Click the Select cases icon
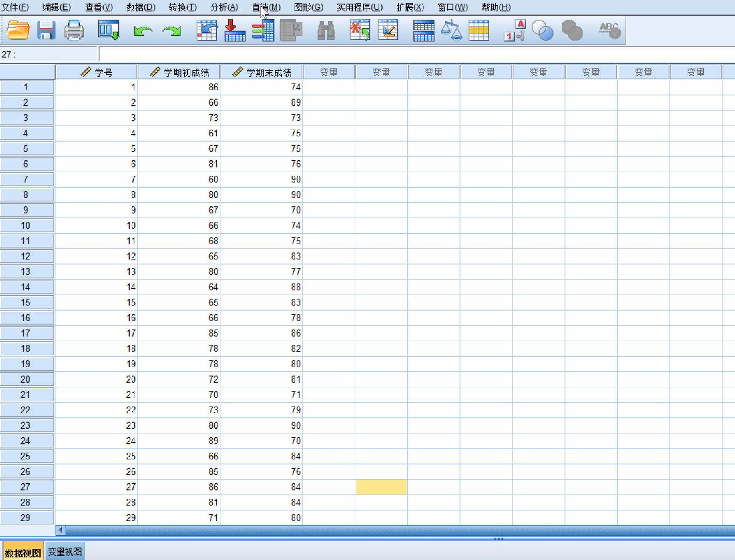The width and height of the screenshot is (735, 560). click(x=479, y=30)
